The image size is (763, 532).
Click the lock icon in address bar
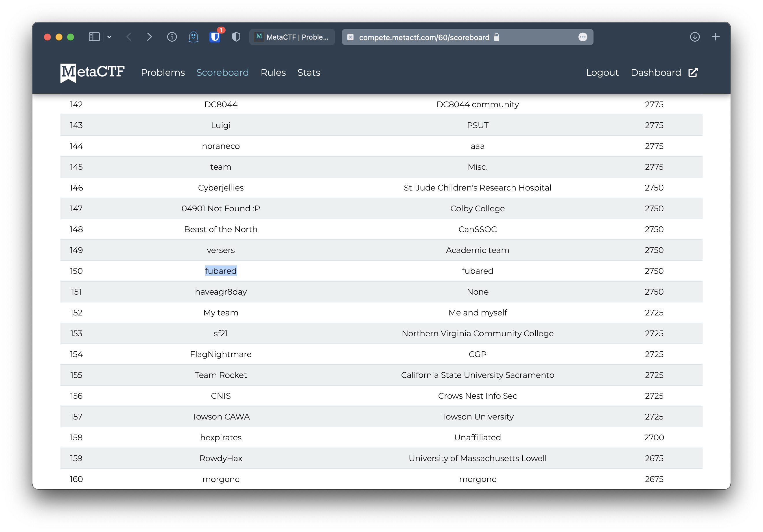(x=497, y=37)
